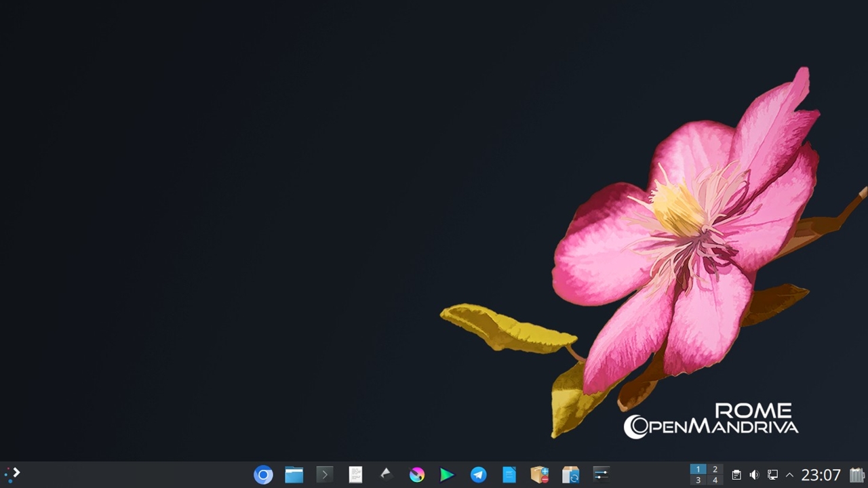Viewport: 868px width, 488px height.
Task: Open the text editor document icon
Action: tap(355, 475)
